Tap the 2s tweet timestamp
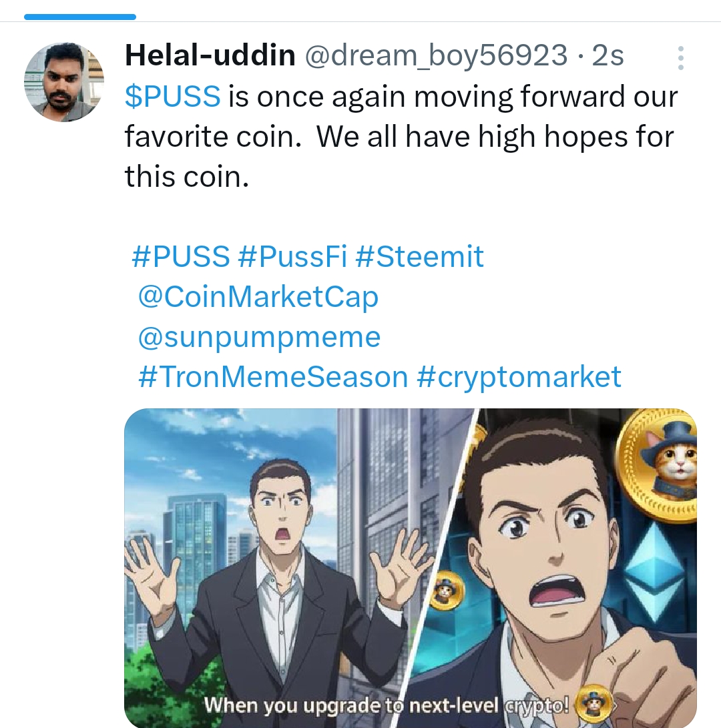Screen dimensions: 721x728 [608, 55]
